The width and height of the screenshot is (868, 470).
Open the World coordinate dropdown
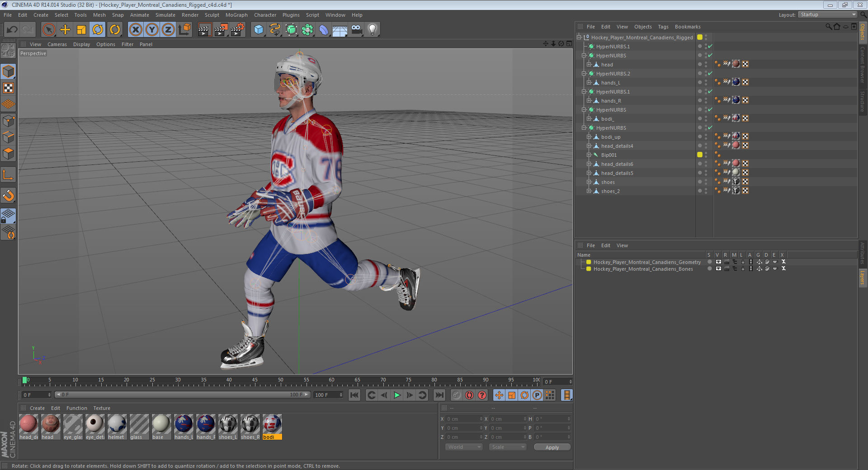click(464, 447)
